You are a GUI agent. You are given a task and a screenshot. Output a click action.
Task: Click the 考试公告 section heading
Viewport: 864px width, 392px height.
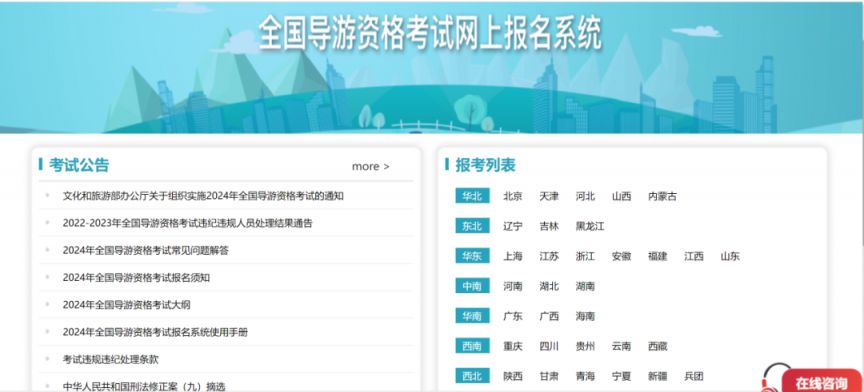(79, 165)
